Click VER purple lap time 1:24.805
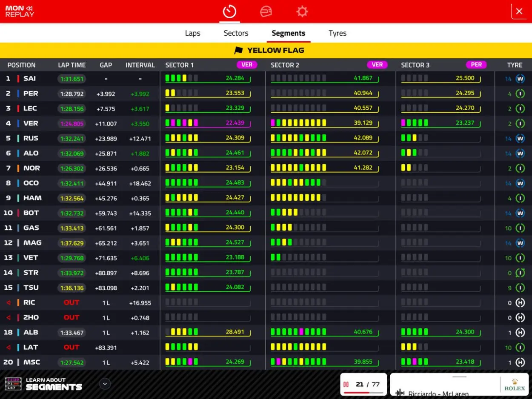532x399 pixels. pos(72,124)
